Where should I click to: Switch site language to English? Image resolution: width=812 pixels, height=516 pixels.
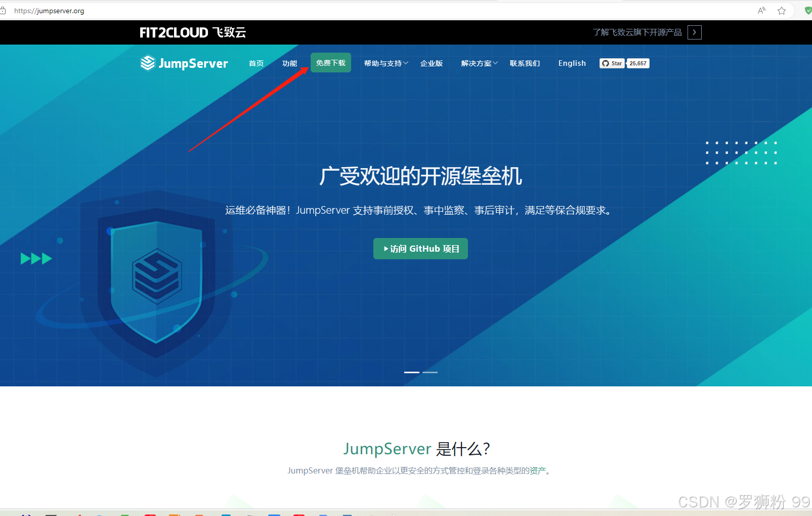pyautogui.click(x=572, y=63)
